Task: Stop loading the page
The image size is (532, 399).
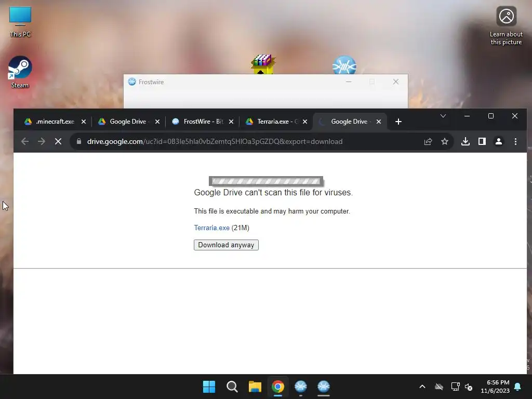Action: coord(58,141)
